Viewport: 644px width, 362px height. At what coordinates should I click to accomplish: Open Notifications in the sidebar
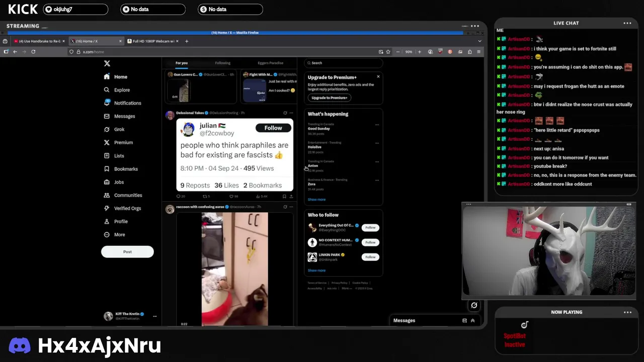[122, 103]
